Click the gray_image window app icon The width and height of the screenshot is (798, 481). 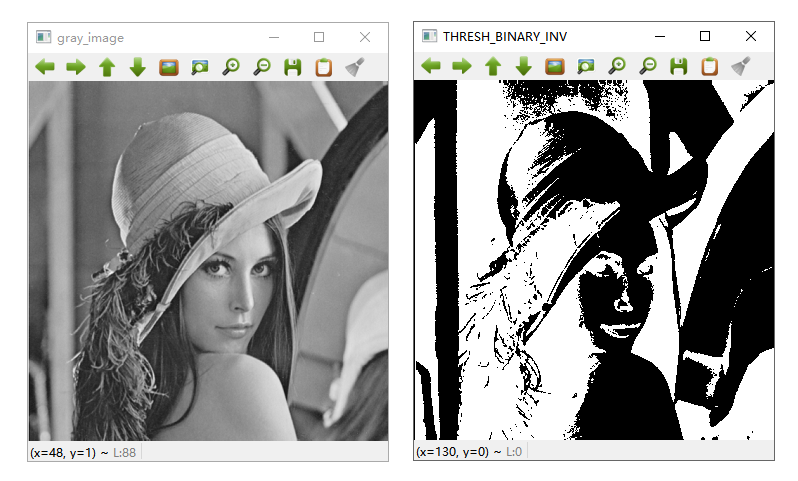44,37
